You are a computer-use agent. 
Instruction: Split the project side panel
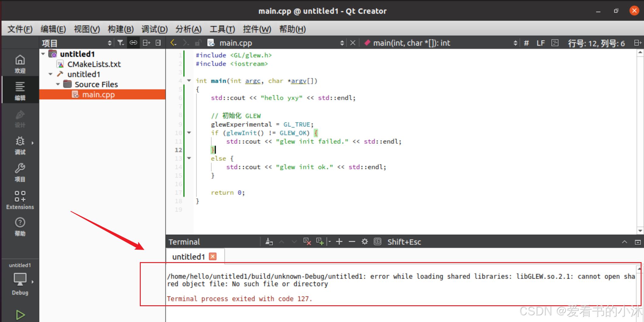[146, 43]
